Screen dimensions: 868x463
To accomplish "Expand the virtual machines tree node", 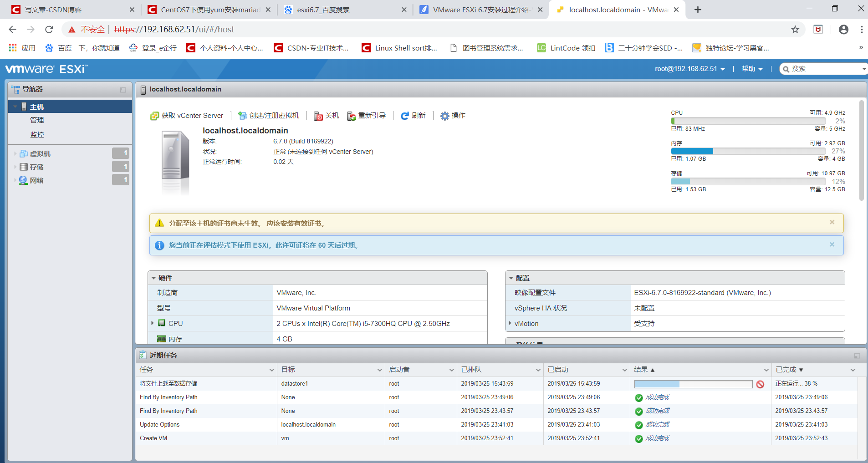I will (15, 153).
